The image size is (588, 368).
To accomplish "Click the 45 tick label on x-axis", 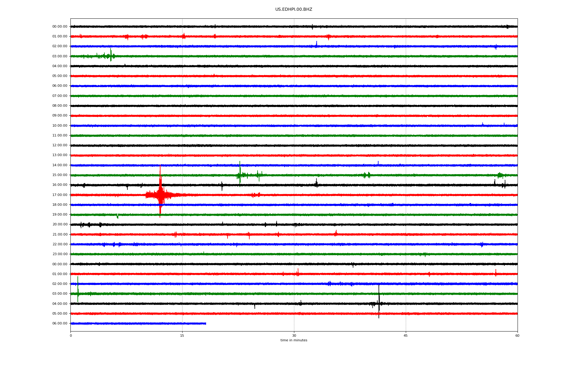I will tap(405, 335).
